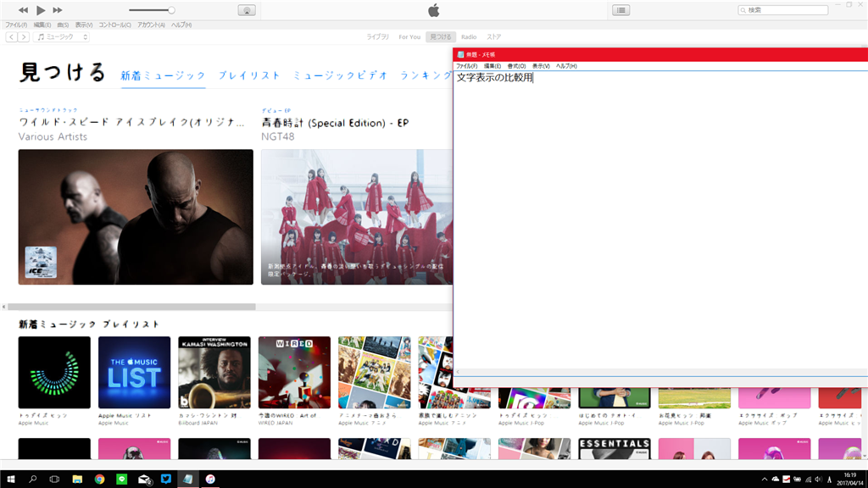Open the LINE app on the taskbar

pos(122,480)
